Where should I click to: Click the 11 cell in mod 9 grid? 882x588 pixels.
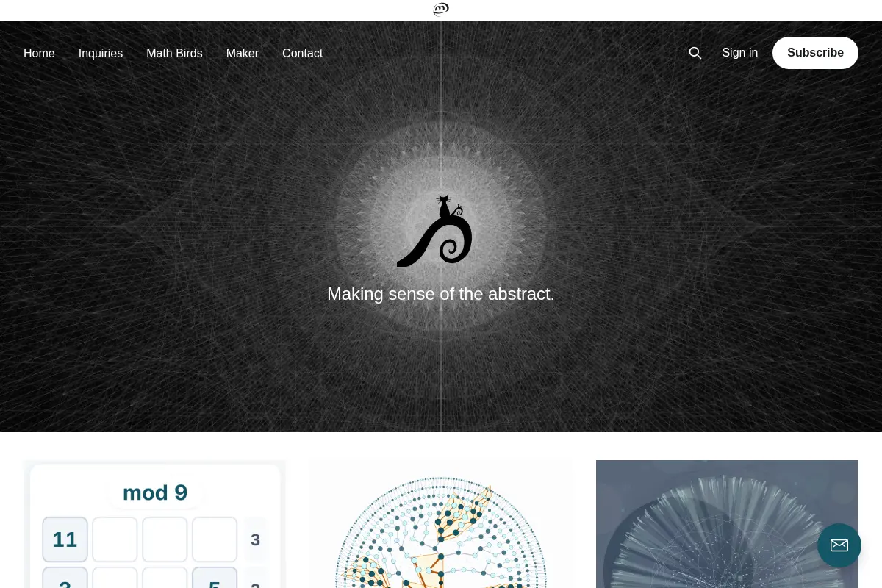click(65, 539)
